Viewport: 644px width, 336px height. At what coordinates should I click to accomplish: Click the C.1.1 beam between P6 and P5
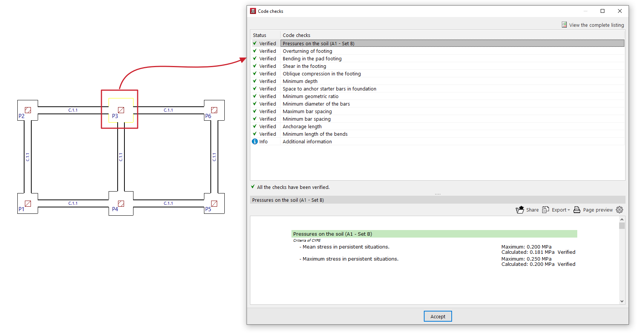click(214, 157)
